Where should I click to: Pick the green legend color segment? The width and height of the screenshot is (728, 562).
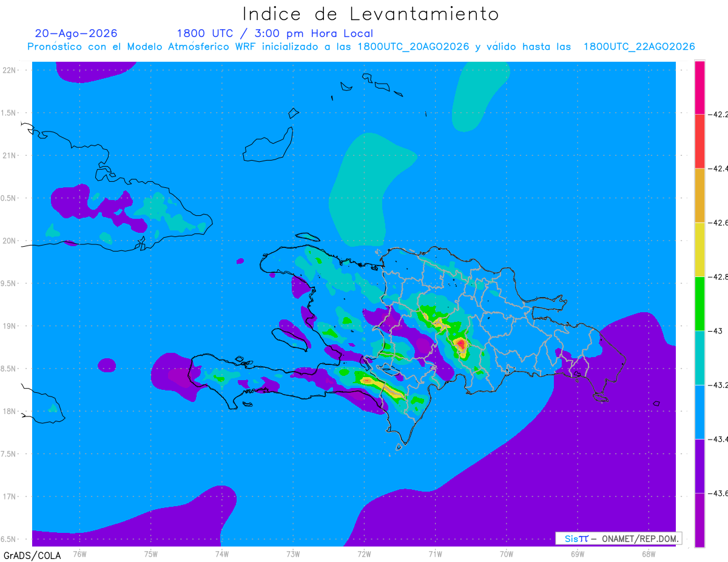click(699, 303)
